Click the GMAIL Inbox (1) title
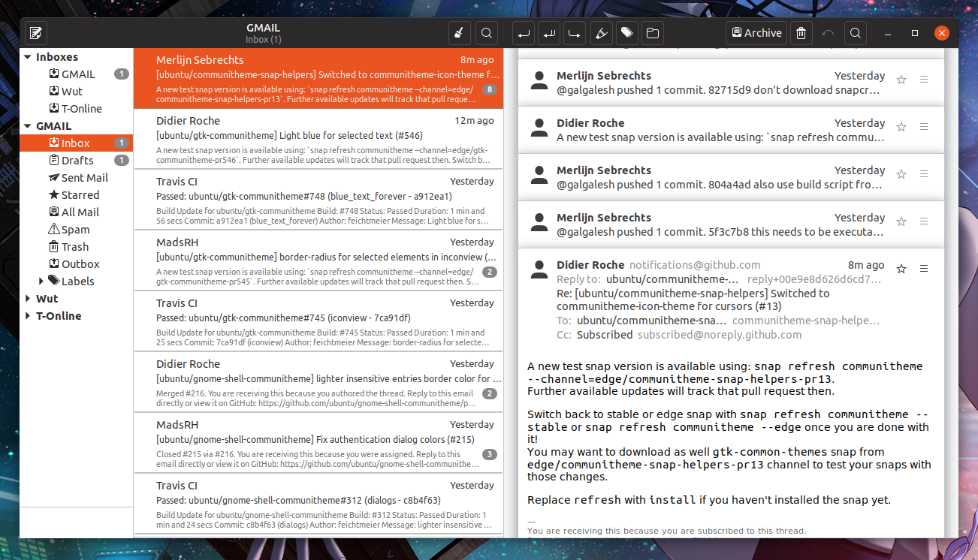Image resolution: width=978 pixels, height=560 pixels. coord(263,33)
